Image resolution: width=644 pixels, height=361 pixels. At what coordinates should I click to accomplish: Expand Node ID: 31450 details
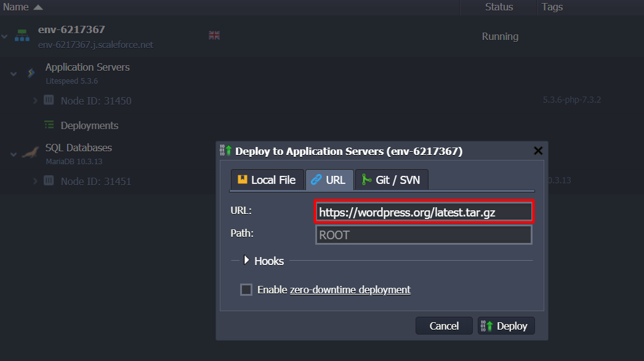(35, 100)
